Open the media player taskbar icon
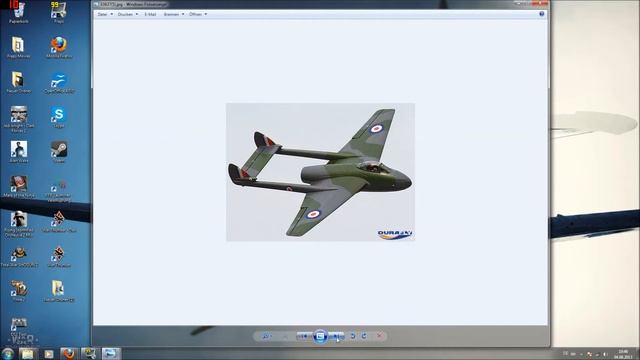This screenshot has width=640, height=360. click(49, 353)
